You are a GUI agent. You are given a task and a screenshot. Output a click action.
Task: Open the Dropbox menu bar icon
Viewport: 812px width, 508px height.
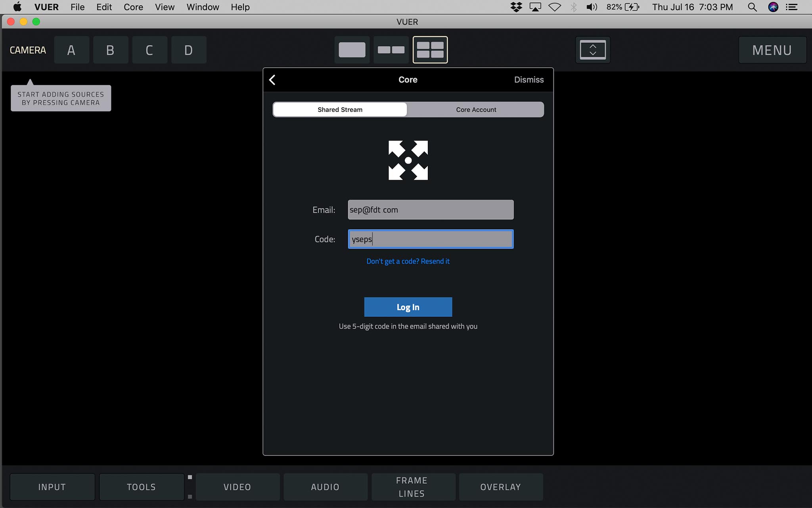click(x=516, y=7)
